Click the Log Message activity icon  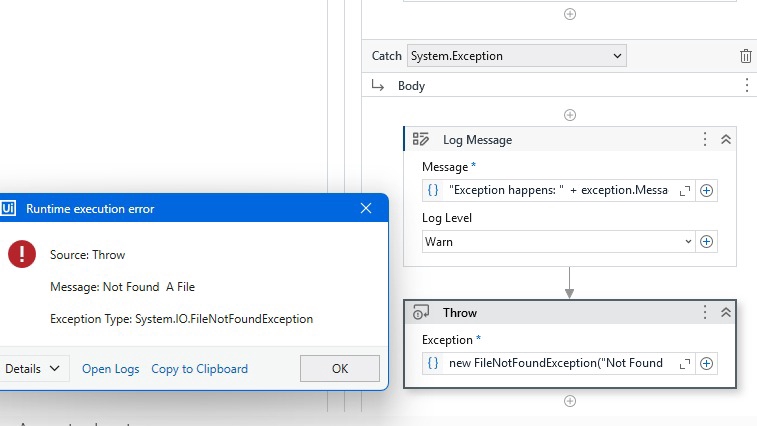pos(421,140)
